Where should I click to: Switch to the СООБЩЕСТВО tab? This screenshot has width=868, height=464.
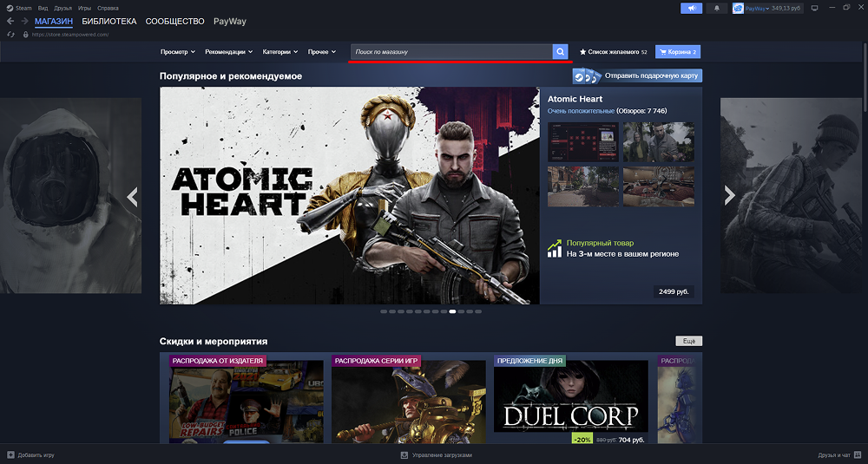[x=175, y=21]
